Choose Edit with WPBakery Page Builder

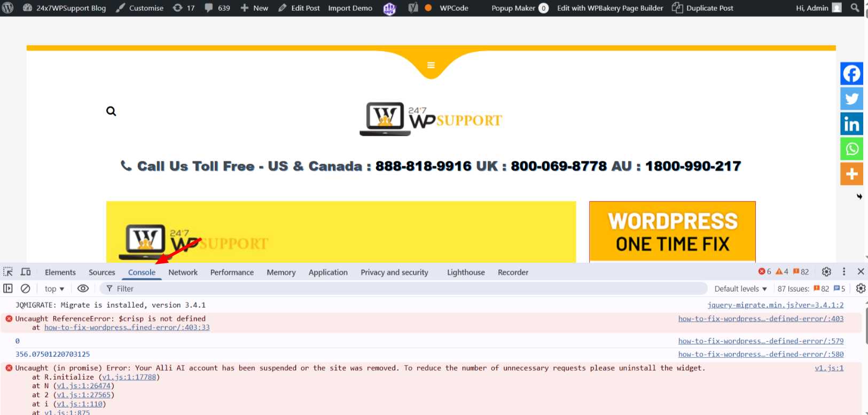pos(610,8)
